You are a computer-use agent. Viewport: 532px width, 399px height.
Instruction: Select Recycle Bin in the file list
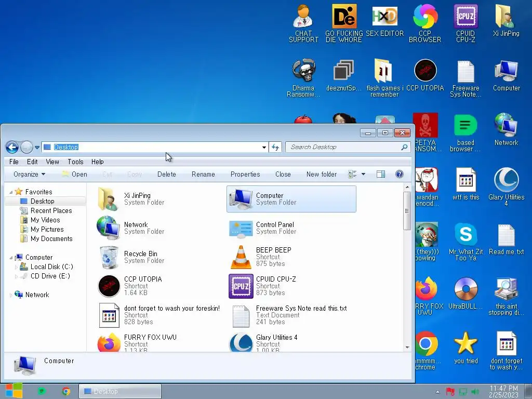(x=132, y=257)
